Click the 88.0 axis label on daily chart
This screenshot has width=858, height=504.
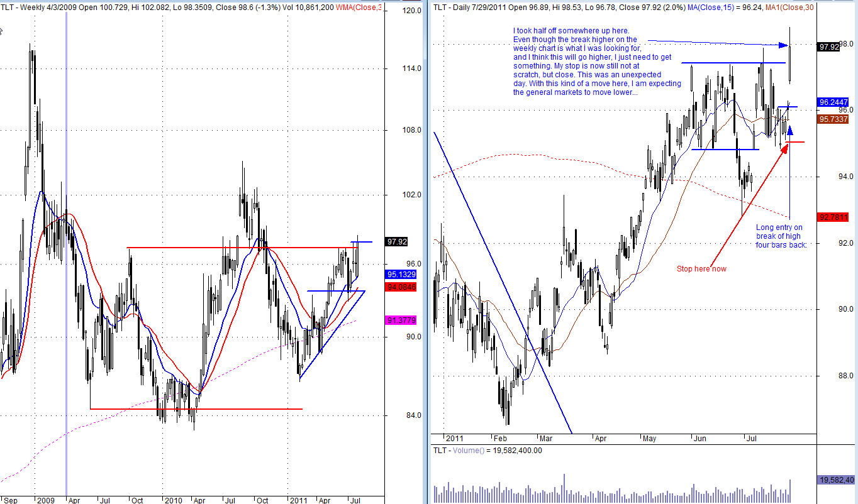coord(845,376)
